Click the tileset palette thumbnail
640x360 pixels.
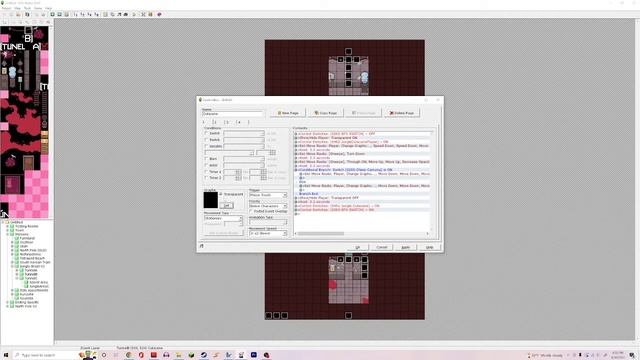pos(24,122)
